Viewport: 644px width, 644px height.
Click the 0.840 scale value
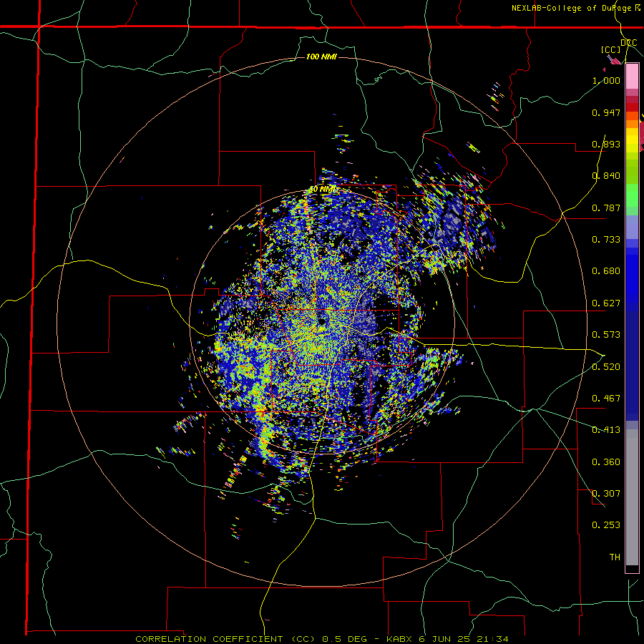(x=606, y=176)
